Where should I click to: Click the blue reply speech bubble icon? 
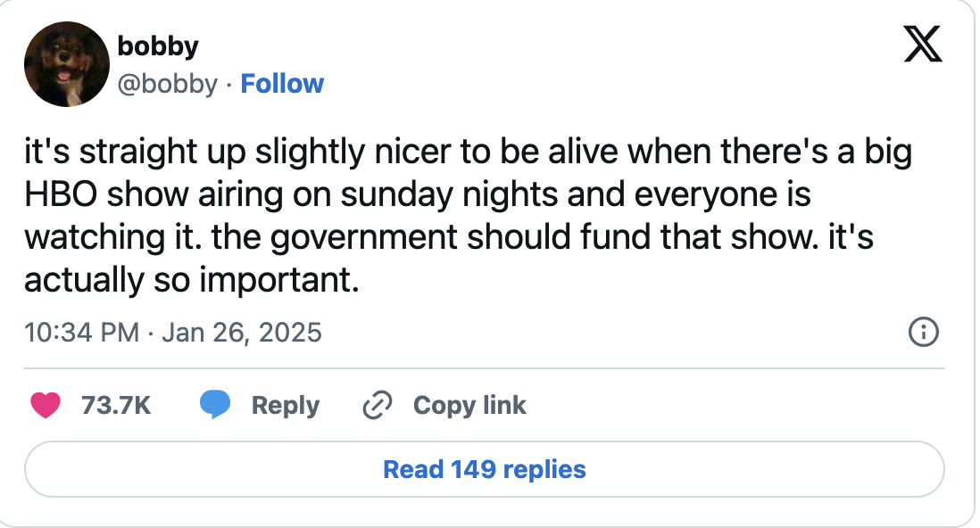pyautogui.click(x=217, y=405)
